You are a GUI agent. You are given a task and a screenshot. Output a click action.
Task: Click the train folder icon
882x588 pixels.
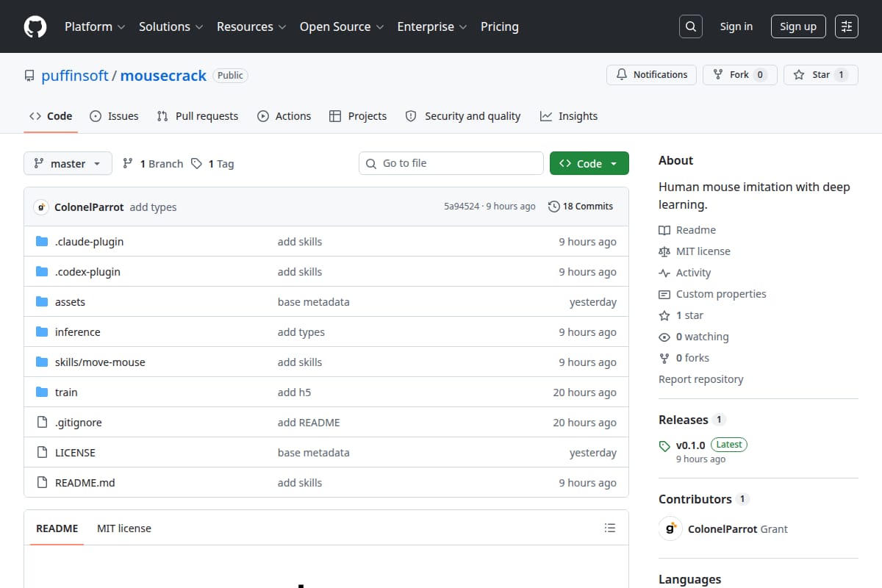(x=42, y=392)
